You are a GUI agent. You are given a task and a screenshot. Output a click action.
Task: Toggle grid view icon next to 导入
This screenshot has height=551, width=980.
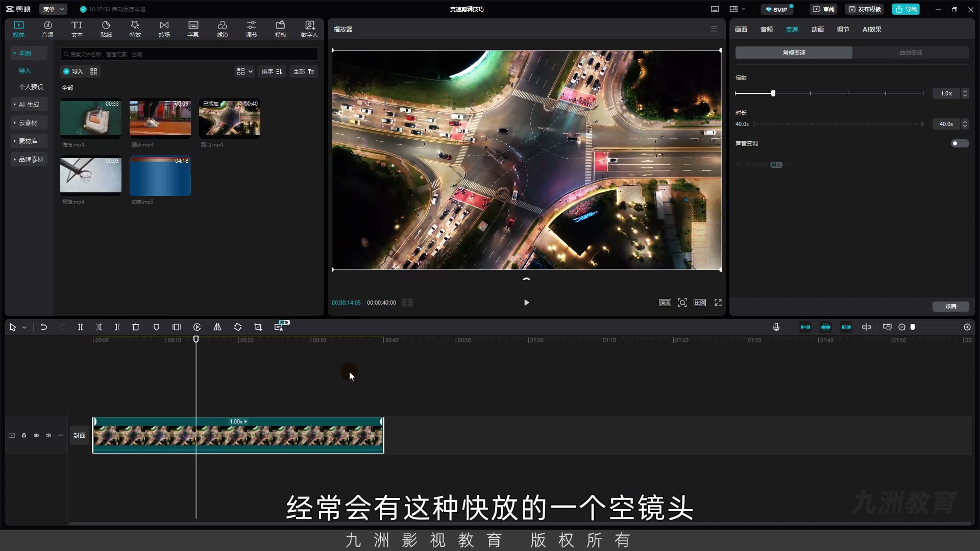click(x=93, y=71)
